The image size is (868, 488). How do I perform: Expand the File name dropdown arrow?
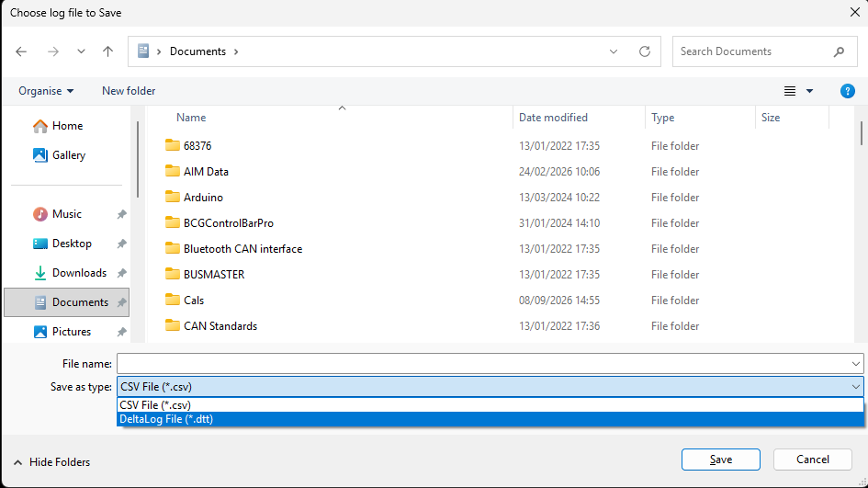[856, 364]
